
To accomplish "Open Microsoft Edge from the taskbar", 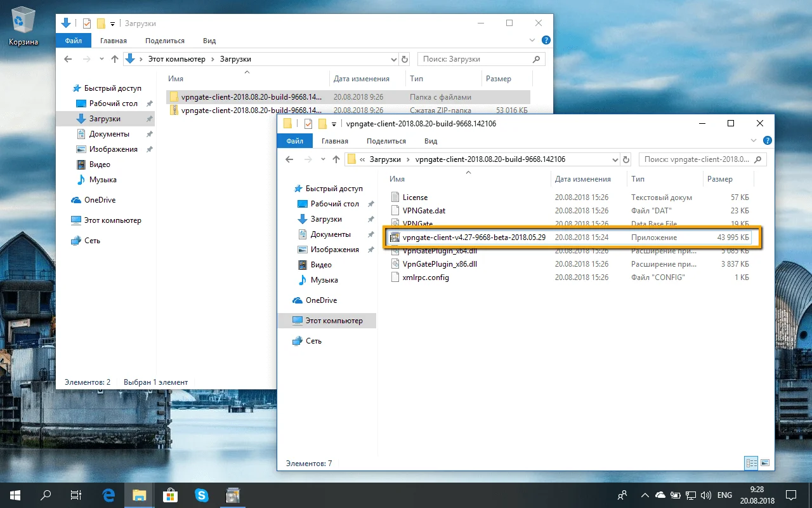I will tap(108, 495).
